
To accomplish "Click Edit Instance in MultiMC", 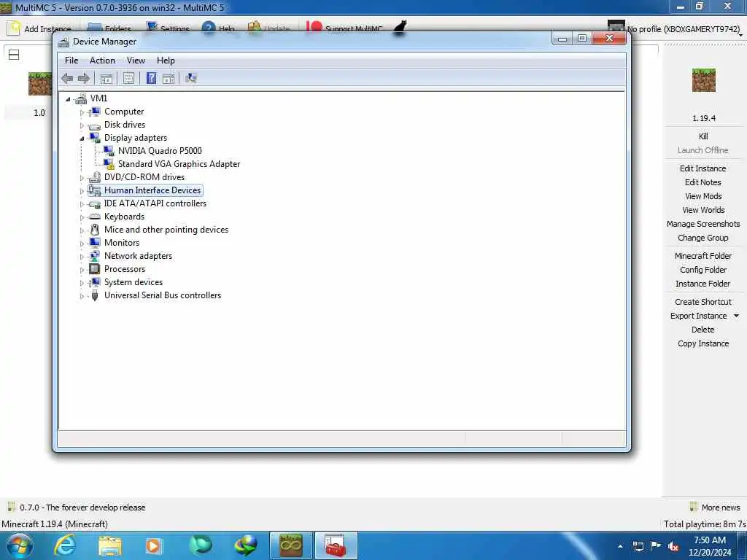I will 703,168.
